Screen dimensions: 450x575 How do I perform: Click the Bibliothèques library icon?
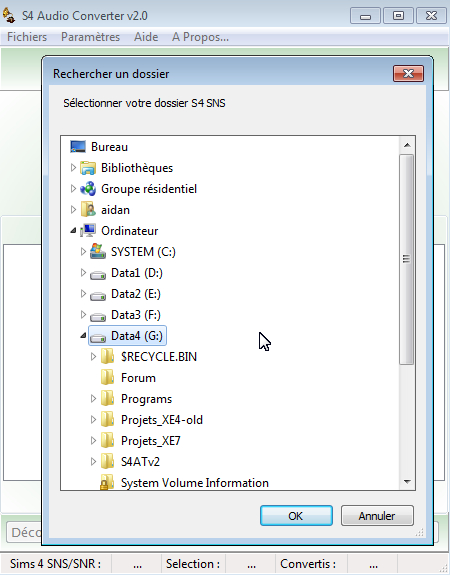[88, 168]
